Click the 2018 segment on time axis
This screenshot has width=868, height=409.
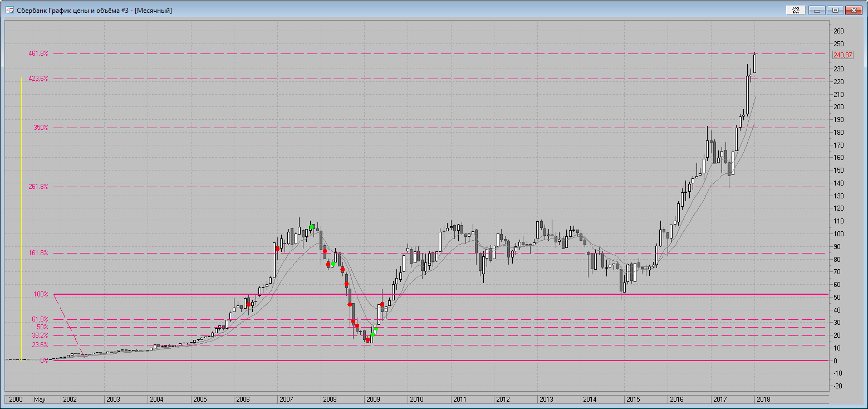coord(792,400)
